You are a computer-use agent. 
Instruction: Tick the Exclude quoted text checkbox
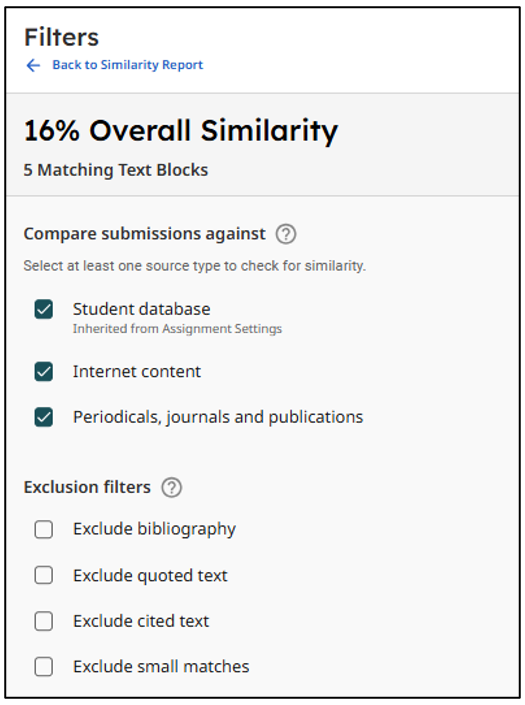coord(44,575)
